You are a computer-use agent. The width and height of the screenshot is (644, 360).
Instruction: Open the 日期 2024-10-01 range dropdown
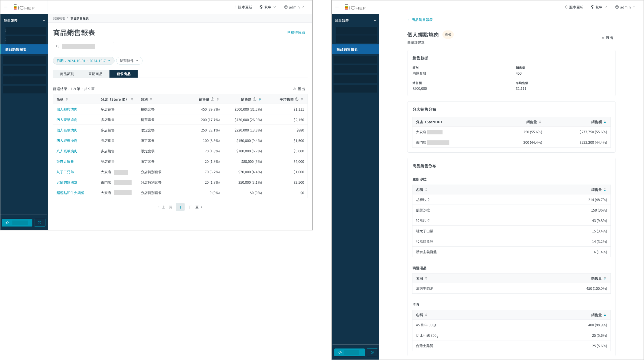coord(83,61)
